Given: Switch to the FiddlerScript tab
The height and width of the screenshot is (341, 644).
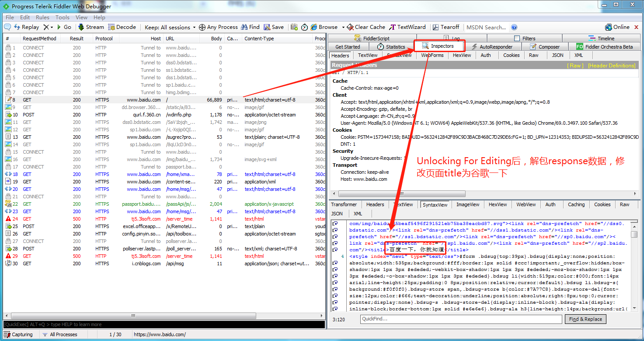Looking at the screenshot, I should click(372, 38).
